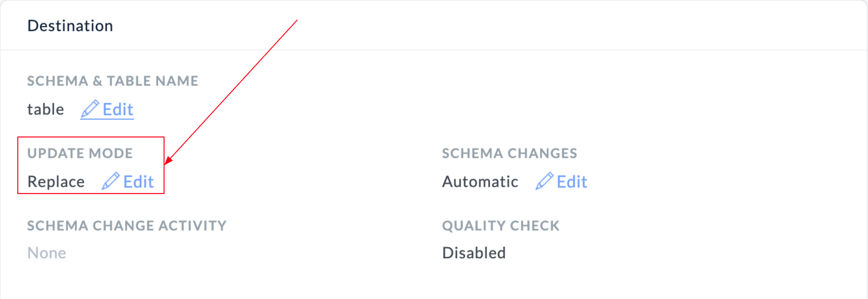Click the Destination section heading

point(70,26)
